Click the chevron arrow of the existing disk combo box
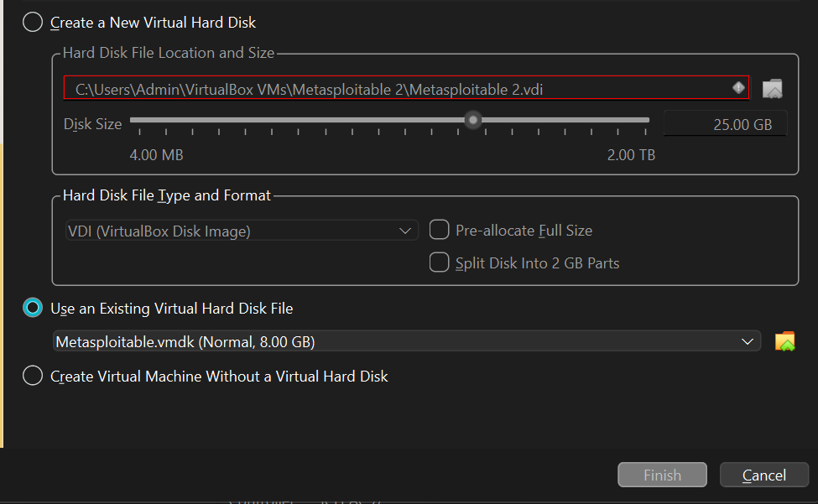 point(747,342)
